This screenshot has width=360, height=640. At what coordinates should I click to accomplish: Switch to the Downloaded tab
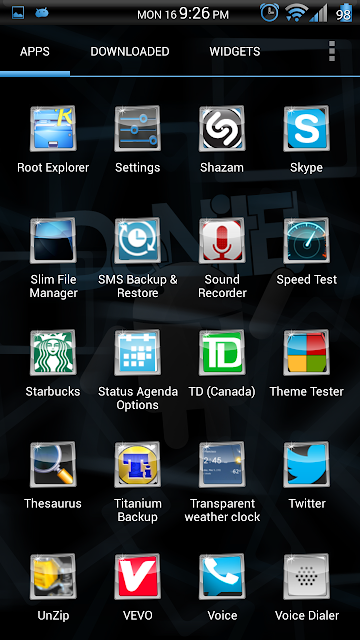pyautogui.click(x=130, y=51)
